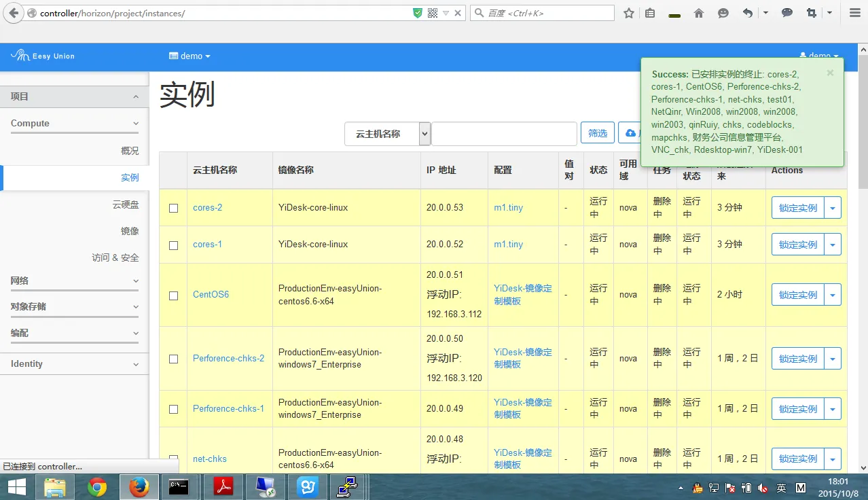868x500 pixels.
Task: Click the 百度 search box
Action: coord(542,13)
